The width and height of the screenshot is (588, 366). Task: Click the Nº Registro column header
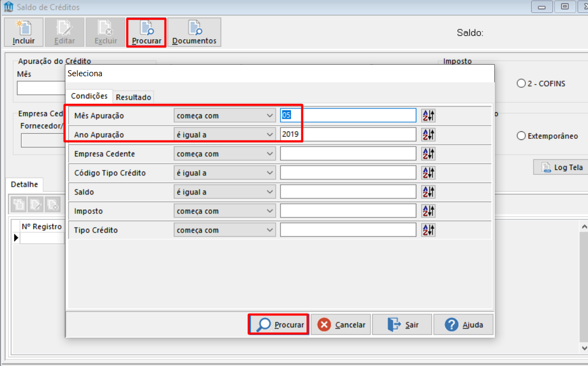tap(41, 226)
